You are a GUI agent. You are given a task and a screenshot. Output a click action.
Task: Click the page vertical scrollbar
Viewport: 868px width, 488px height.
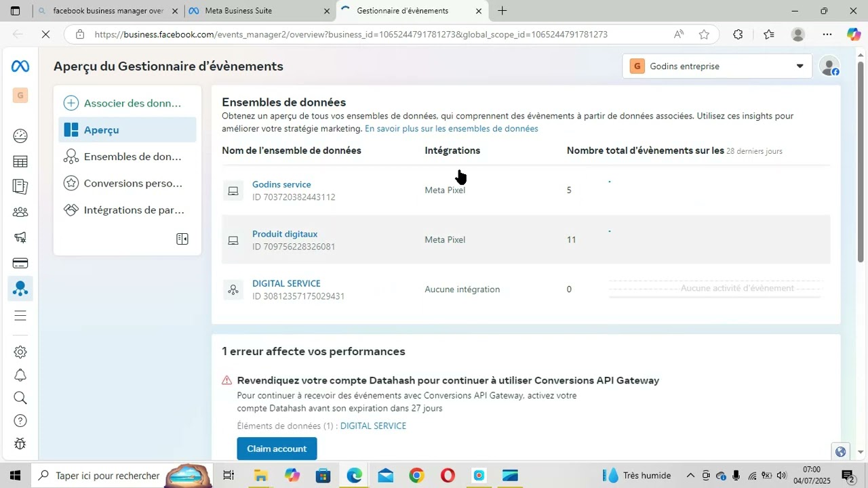click(x=861, y=161)
